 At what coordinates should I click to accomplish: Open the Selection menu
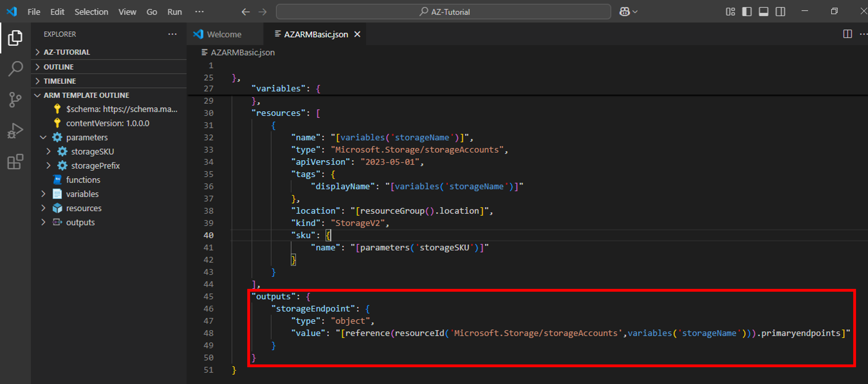pyautogui.click(x=91, y=12)
